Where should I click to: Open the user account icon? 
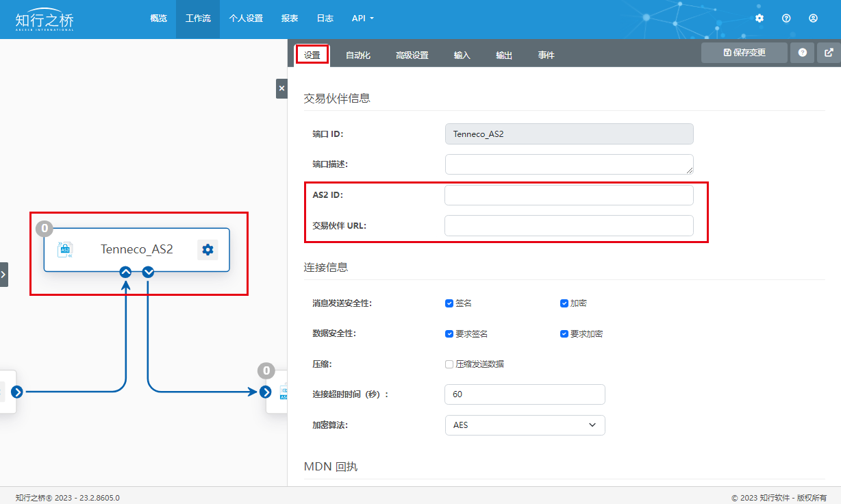813,18
